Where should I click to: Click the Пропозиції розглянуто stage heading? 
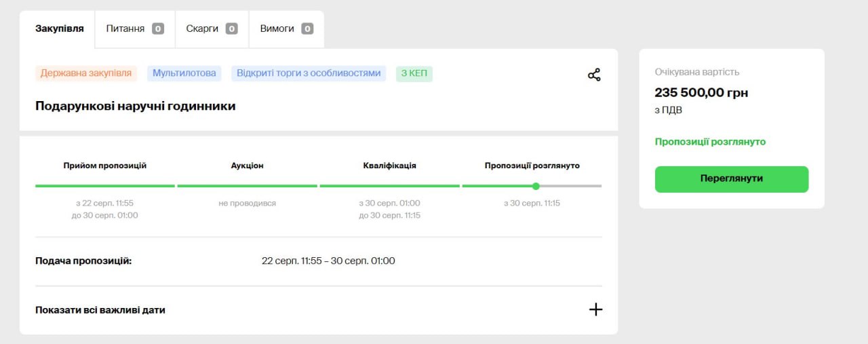tap(532, 166)
